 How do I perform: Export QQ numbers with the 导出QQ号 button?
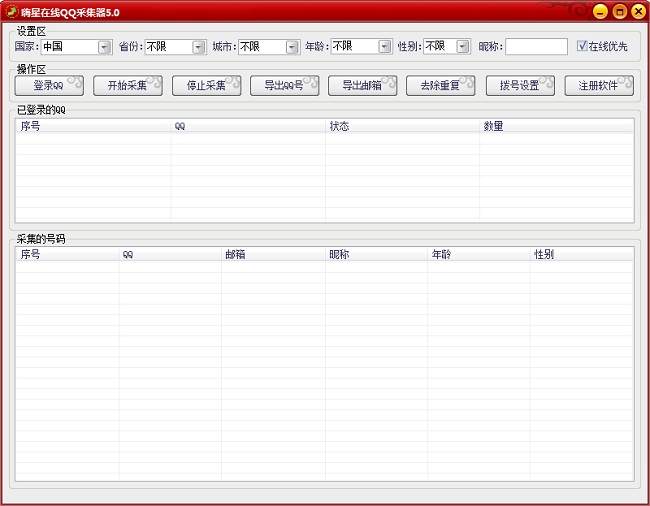(x=284, y=86)
